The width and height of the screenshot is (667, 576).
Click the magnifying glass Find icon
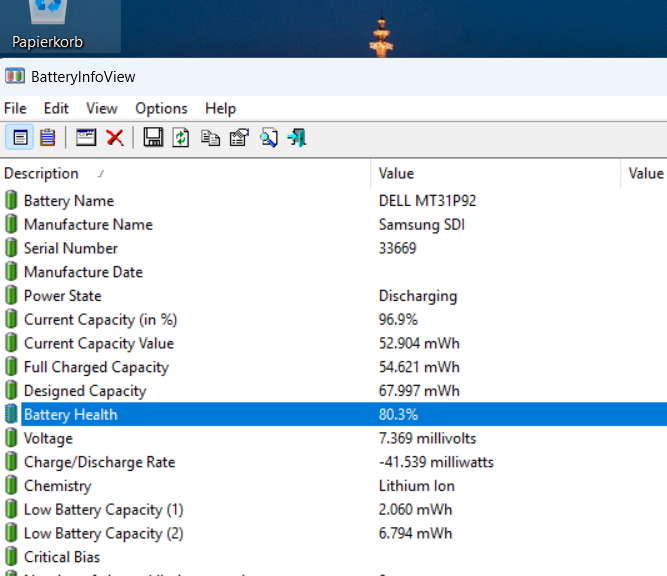269,138
